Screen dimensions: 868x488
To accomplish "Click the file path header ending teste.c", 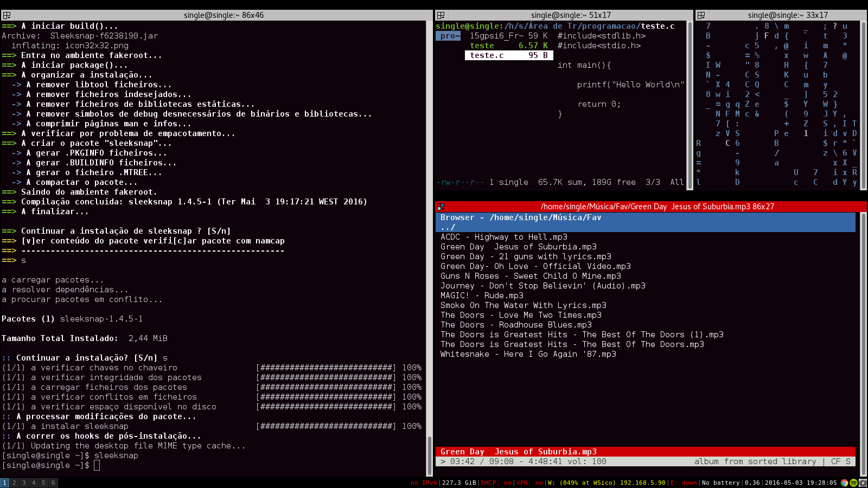I will pos(555,26).
